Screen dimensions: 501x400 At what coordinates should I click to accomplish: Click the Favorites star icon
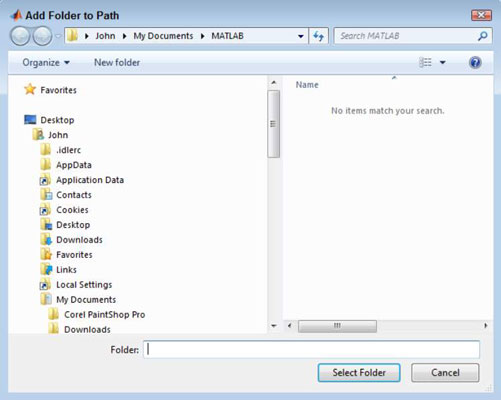coord(30,89)
